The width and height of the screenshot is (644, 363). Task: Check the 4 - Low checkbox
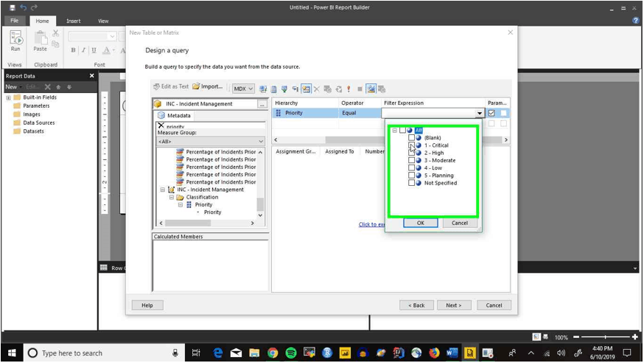click(x=411, y=167)
